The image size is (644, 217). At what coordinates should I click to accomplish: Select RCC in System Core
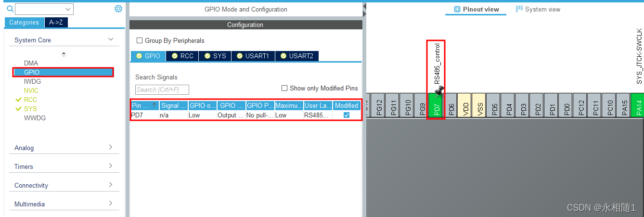click(30, 100)
